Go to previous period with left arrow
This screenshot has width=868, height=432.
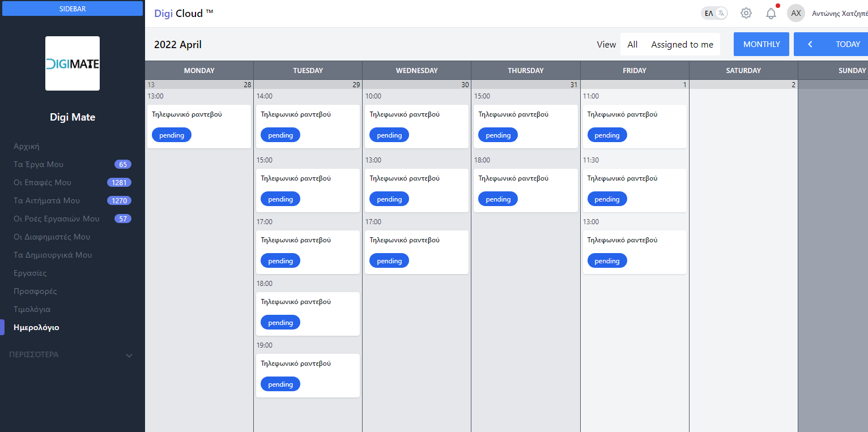tap(810, 44)
